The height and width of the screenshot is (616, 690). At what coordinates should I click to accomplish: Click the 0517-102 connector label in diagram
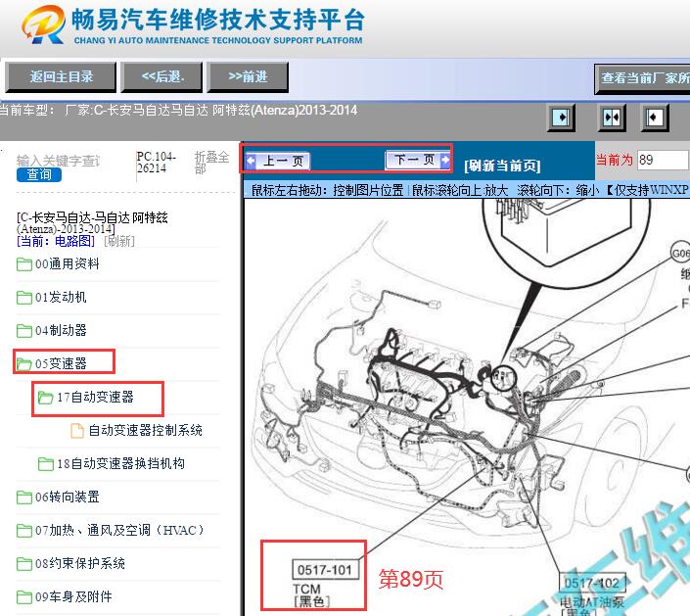click(x=592, y=584)
